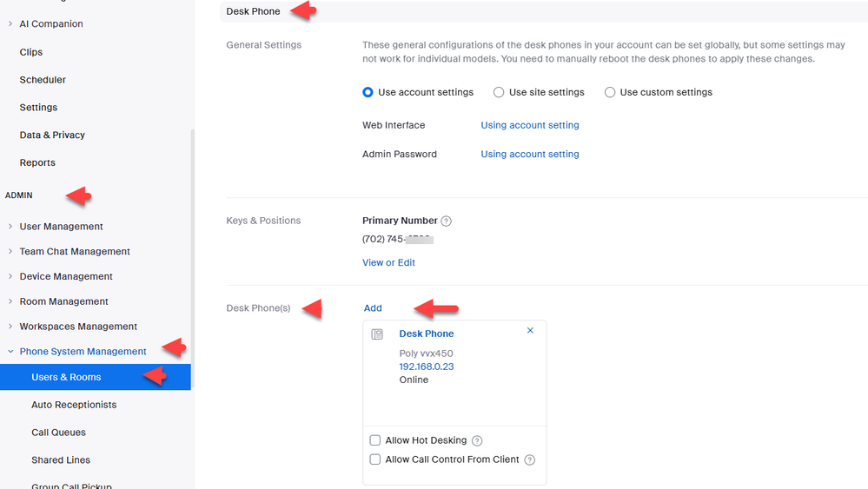The height and width of the screenshot is (489, 868).
Task: Open the 192.168.0.23 IP address link
Action: click(x=427, y=367)
